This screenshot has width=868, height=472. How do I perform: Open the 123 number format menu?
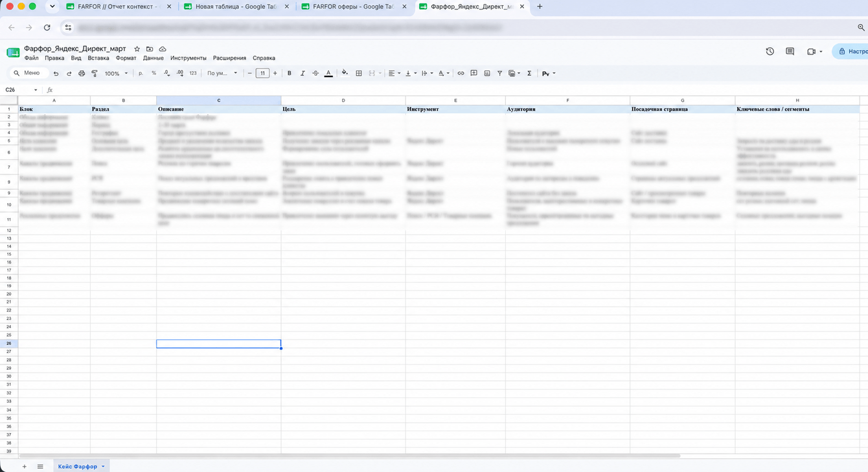(193, 73)
